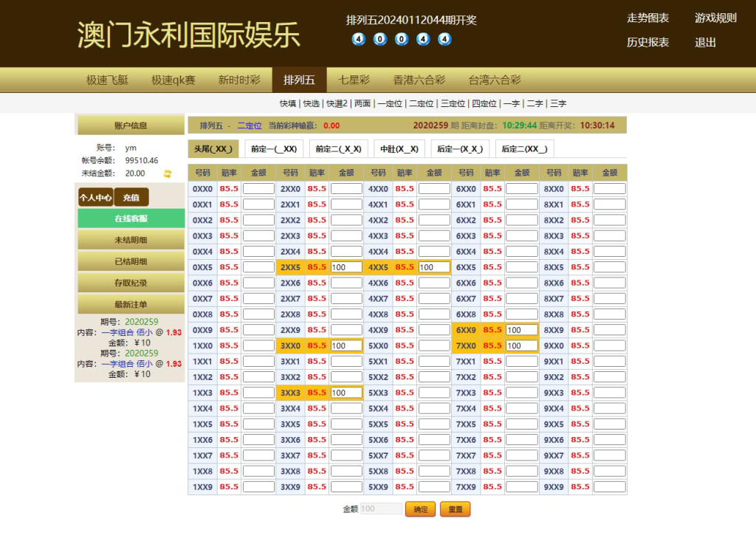Image resolution: width=756 pixels, height=541 pixels.
Task: Click the first lottery result ball showing 4
Action: (x=358, y=39)
